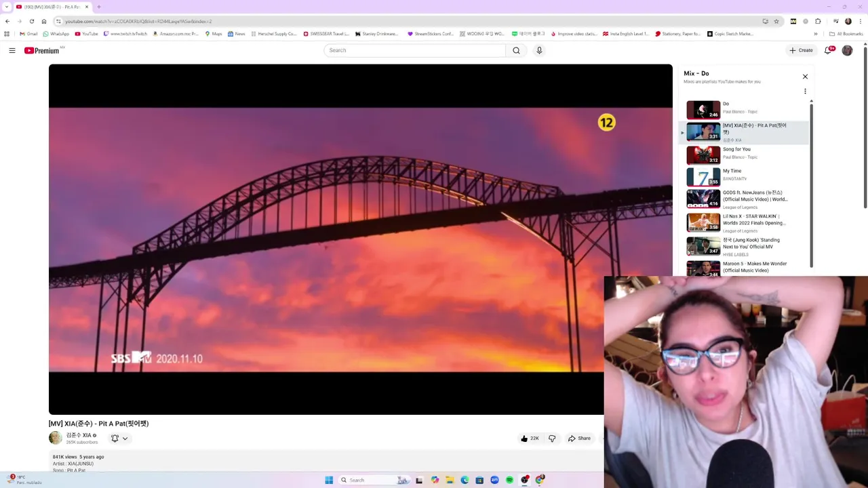Open Windows Start menu
This screenshot has height=488, width=868.
pyautogui.click(x=329, y=480)
